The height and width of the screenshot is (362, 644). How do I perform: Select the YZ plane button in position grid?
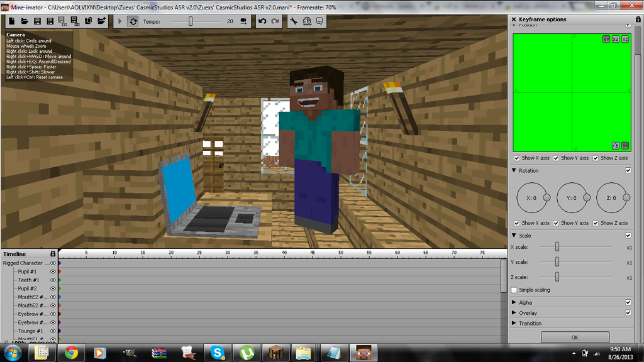point(625,40)
